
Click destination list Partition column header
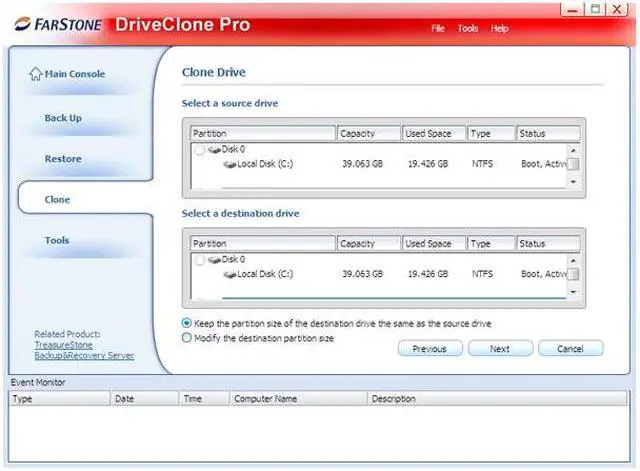[x=262, y=244]
